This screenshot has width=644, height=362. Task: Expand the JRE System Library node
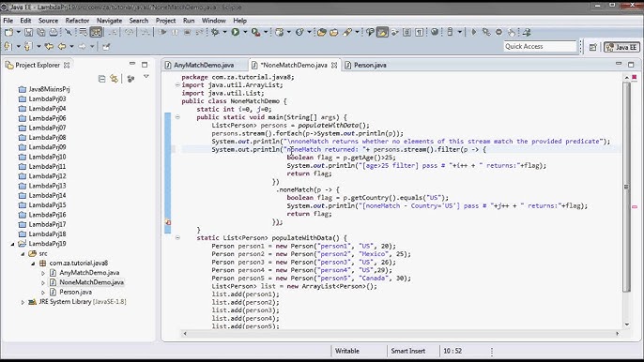click(23, 302)
